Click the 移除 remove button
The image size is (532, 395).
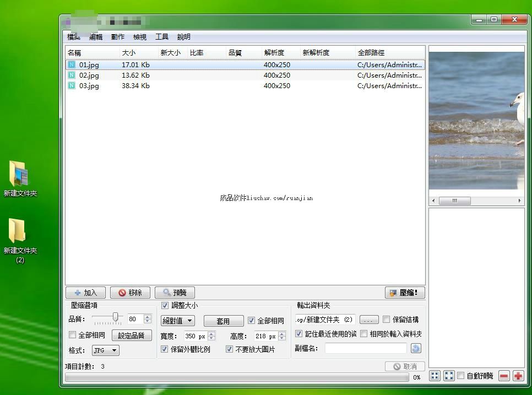coord(130,293)
